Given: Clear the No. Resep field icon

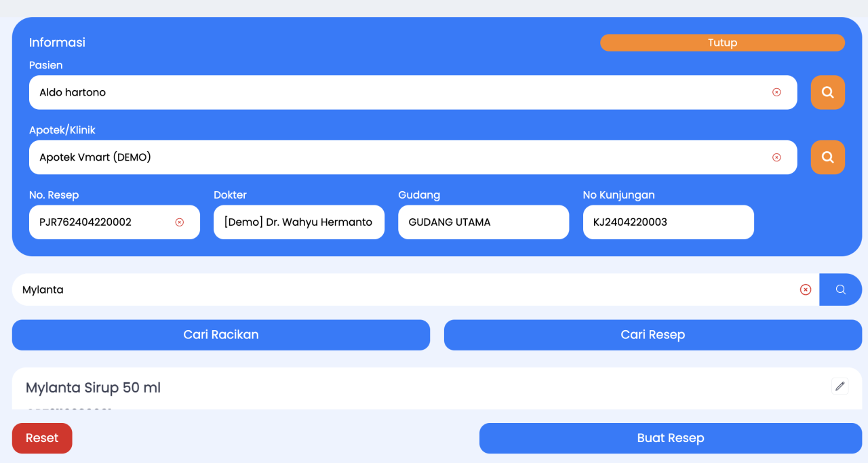Looking at the screenshot, I should click(180, 222).
